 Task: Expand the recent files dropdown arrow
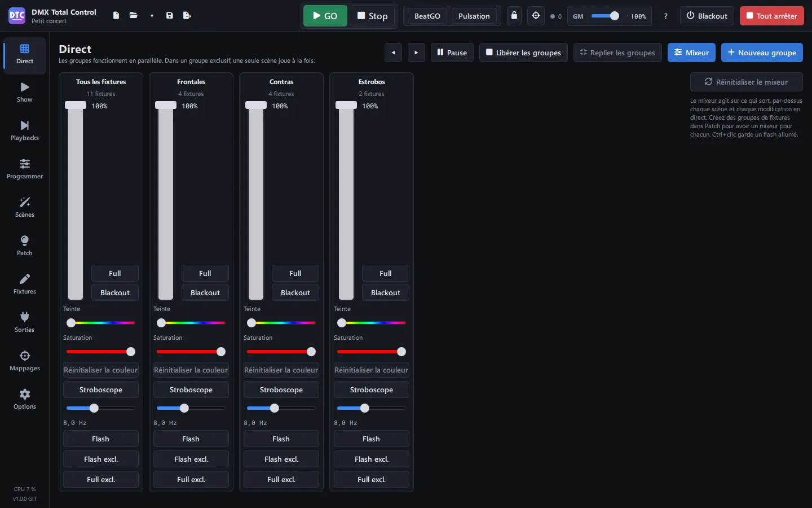click(x=152, y=16)
